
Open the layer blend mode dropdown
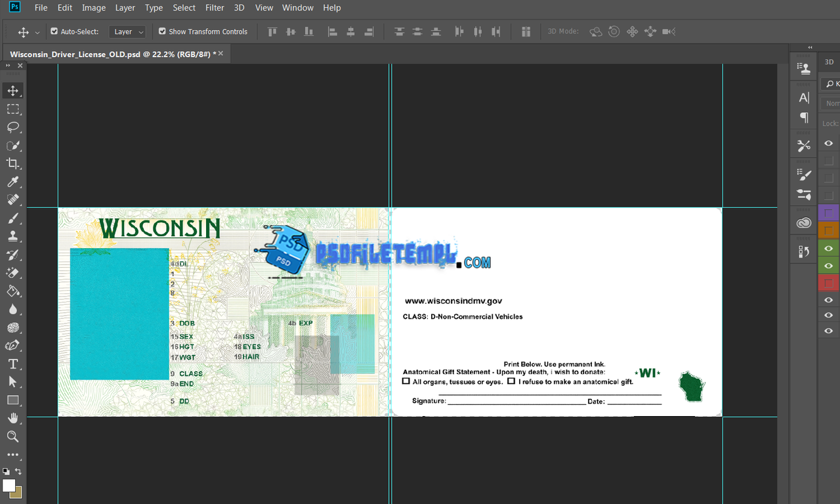pos(831,103)
